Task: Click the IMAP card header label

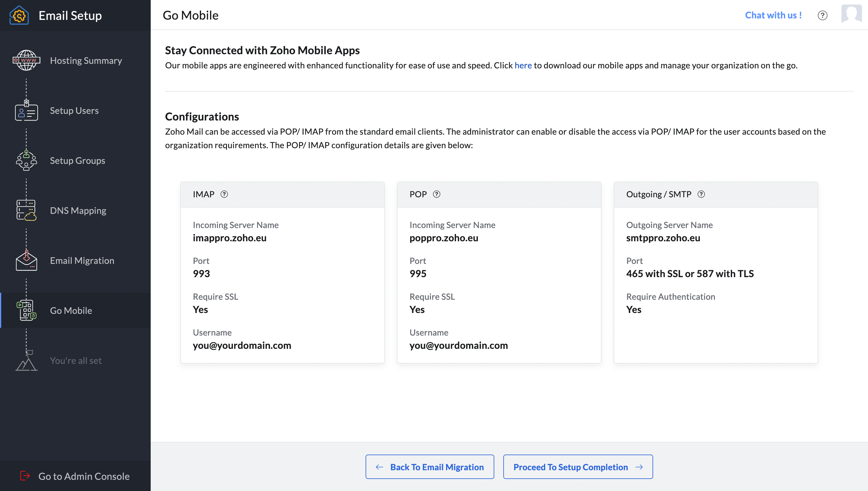Action: pyautogui.click(x=203, y=194)
